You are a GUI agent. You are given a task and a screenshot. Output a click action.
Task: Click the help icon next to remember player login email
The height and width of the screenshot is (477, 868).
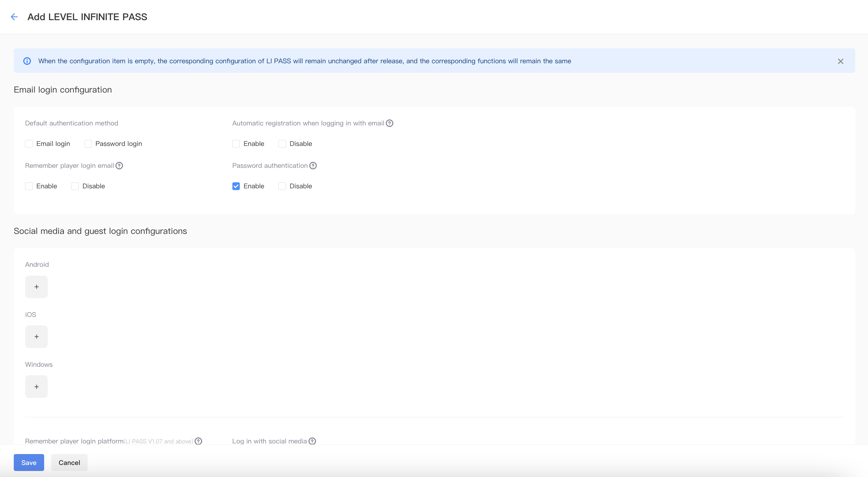pos(119,166)
